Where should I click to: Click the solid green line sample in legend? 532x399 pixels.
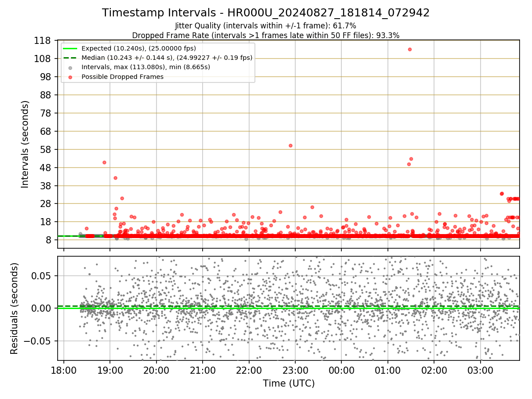(x=71, y=48)
